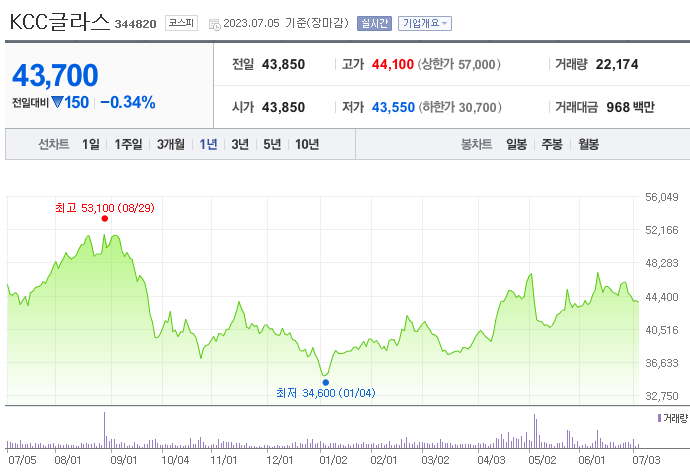Click the 거래량 value 22,174

tap(617, 65)
